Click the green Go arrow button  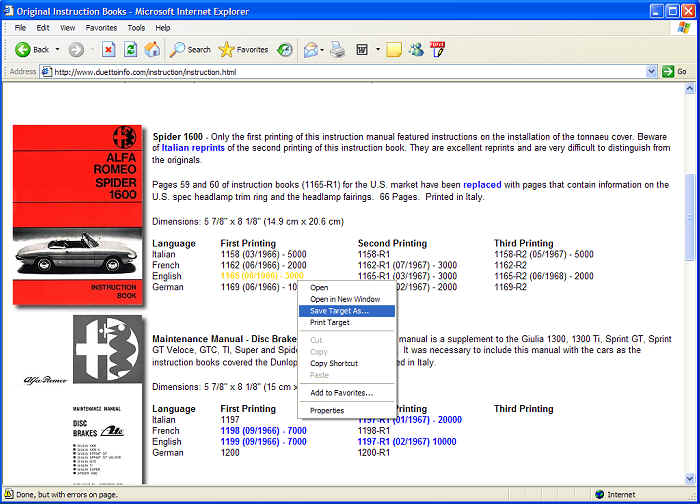tap(668, 71)
